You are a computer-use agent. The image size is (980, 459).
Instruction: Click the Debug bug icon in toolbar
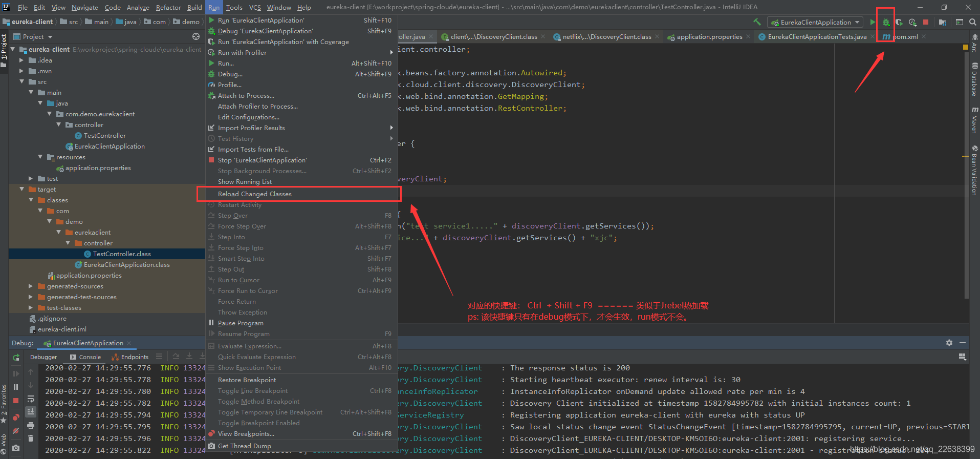click(886, 22)
